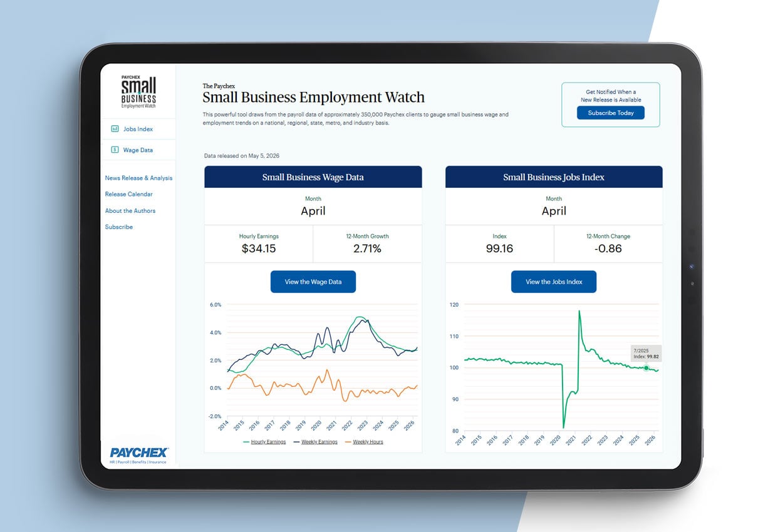Click the Small Business Employment Watch title
758x532 pixels.
click(x=314, y=97)
